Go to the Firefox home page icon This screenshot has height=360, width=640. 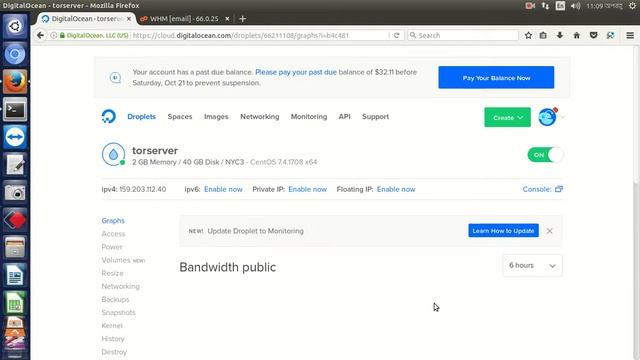click(x=576, y=36)
